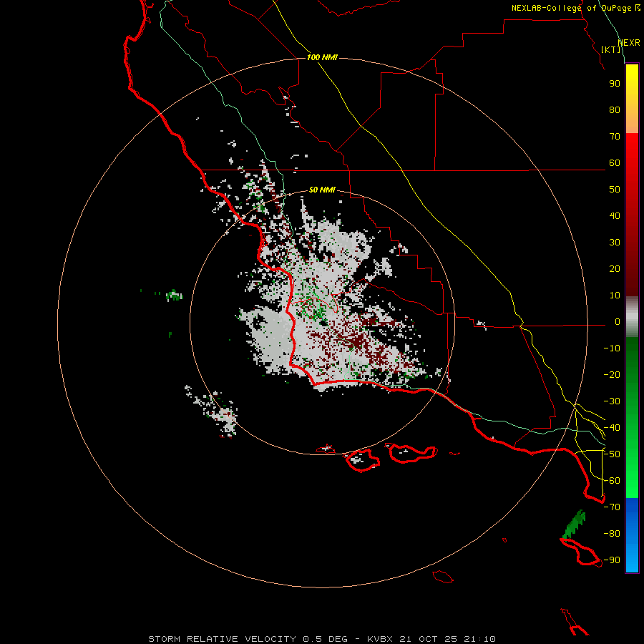
Task: Click the -80 value on the velocity scale
Action: click(612, 534)
